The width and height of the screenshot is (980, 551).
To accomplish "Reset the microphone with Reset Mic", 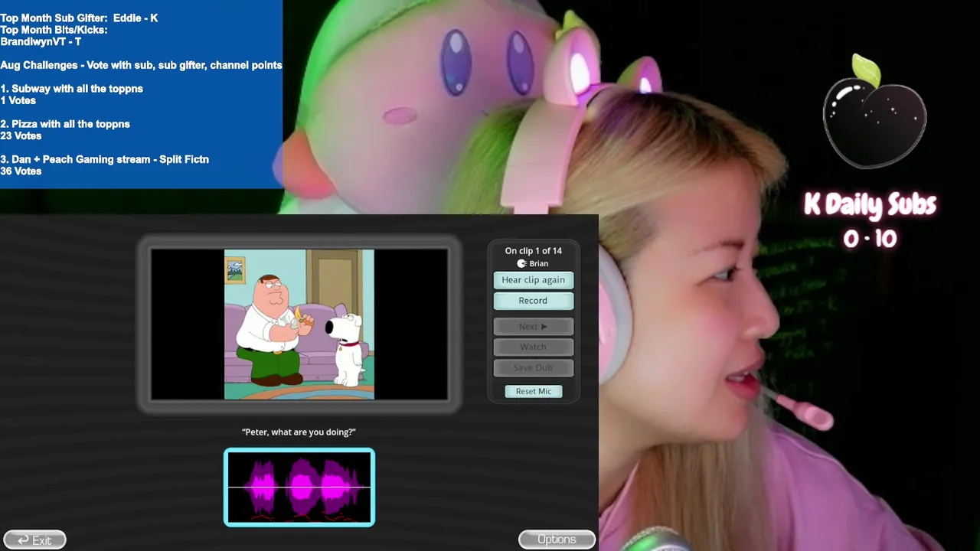I will 534,391.
